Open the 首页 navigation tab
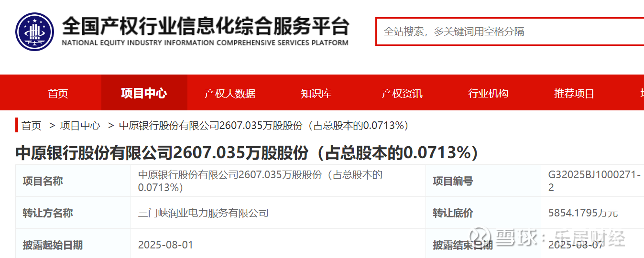 [x=58, y=93]
